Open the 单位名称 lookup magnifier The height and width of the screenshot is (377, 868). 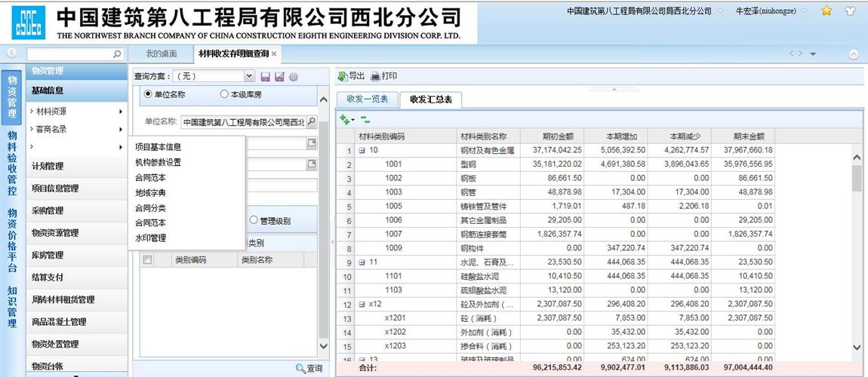click(x=312, y=121)
